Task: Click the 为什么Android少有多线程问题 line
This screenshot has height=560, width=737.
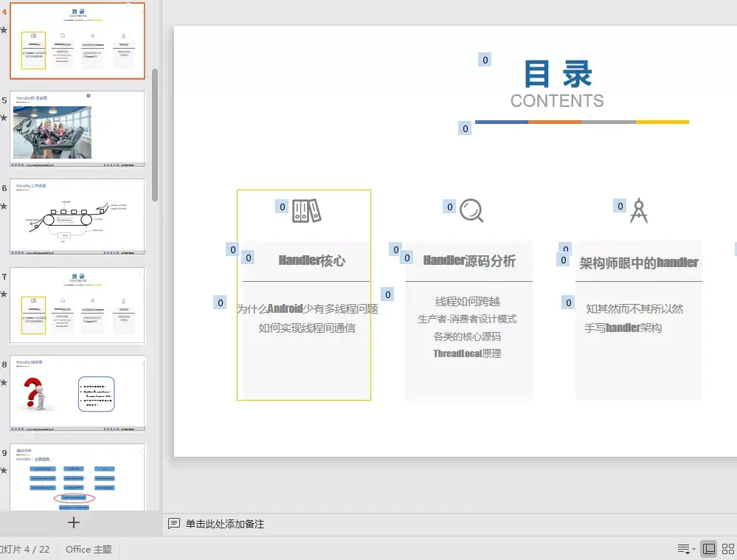Action: pos(307,309)
